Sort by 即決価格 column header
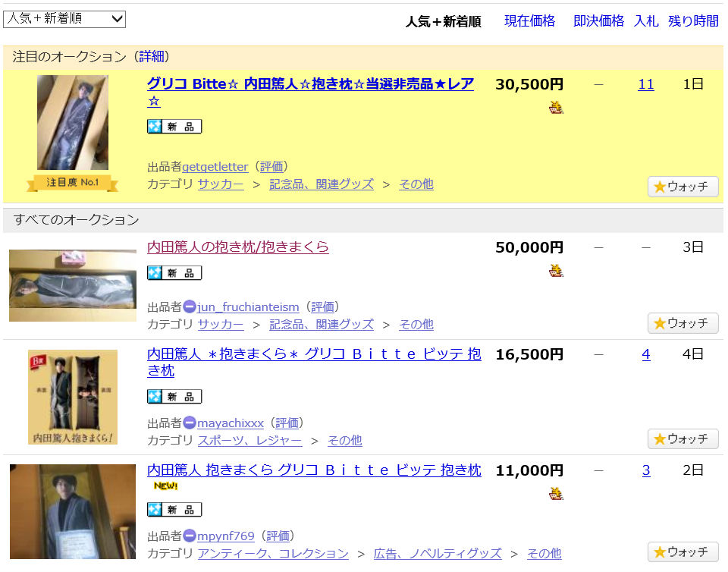The height and width of the screenshot is (572, 728). (x=598, y=21)
